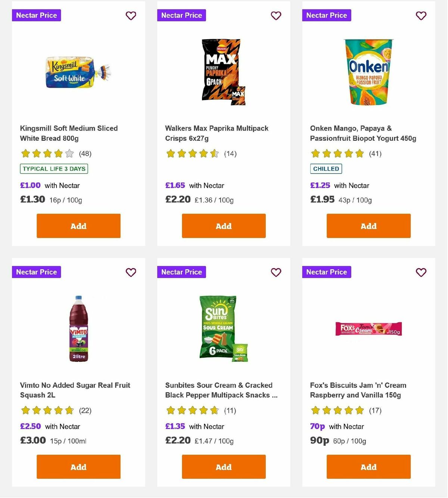Toggle favourite on the bread product wishlist heart
This screenshot has width=448, height=498.
[131, 16]
